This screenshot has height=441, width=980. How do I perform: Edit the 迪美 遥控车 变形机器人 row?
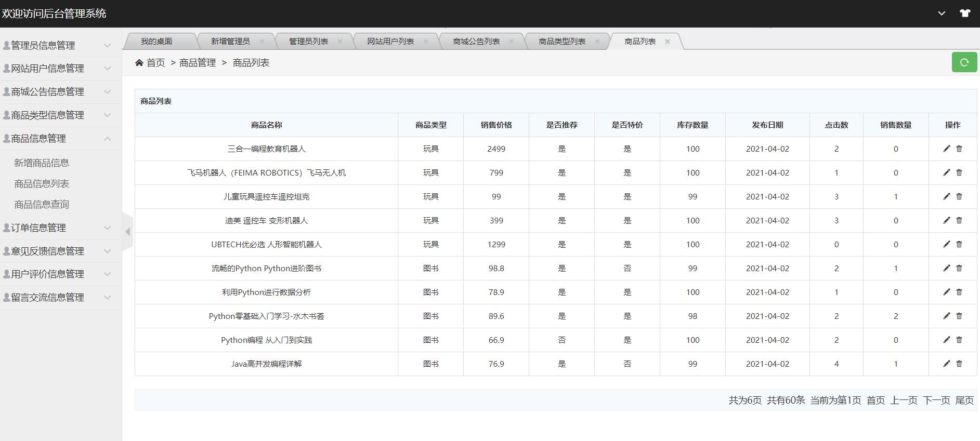(946, 220)
